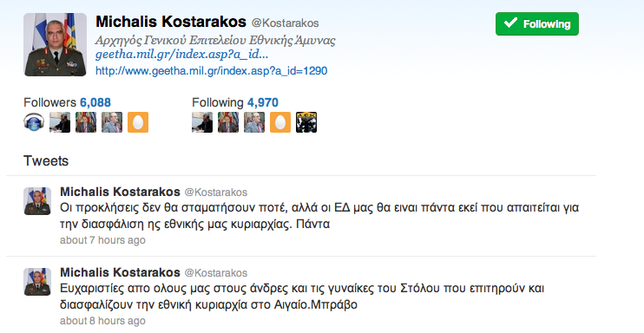Click the fourth avatar under Followers
The height and width of the screenshot is (333, 644).
tap(112, 122)
